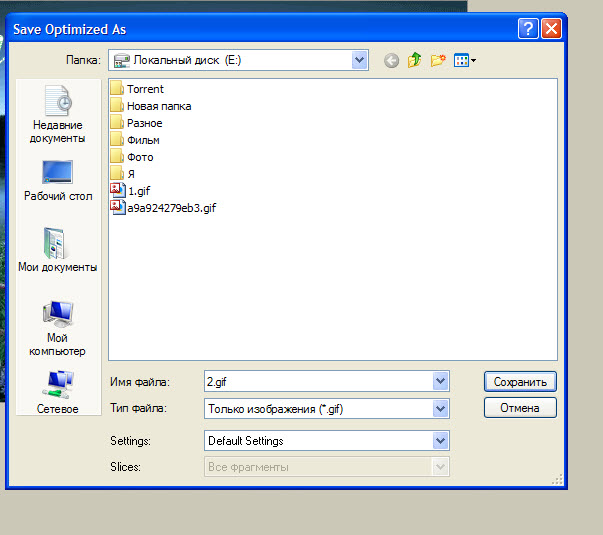
Task: Click the Back navigation arrow icon
Action: (x=391, y=60)
